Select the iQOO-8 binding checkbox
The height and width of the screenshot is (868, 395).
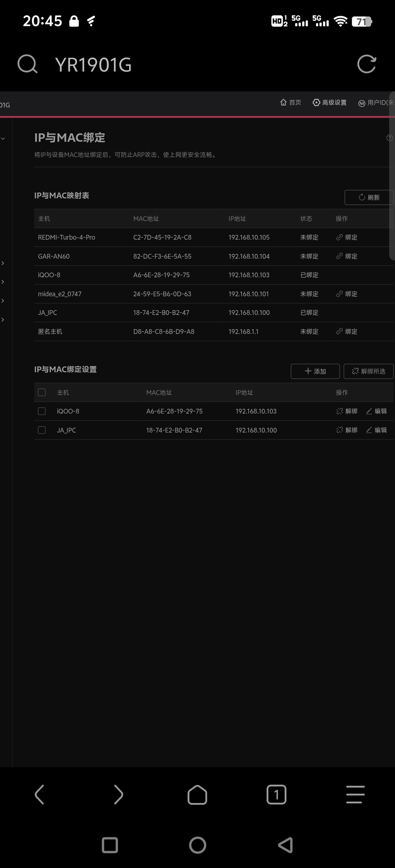click(x=42, y=411)
